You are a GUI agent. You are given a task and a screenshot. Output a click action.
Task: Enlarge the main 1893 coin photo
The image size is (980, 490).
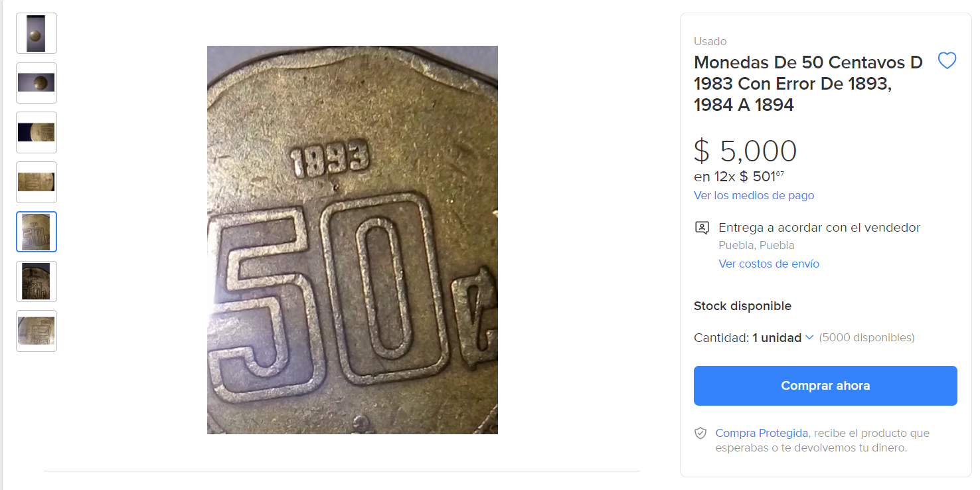click(352, 240)
